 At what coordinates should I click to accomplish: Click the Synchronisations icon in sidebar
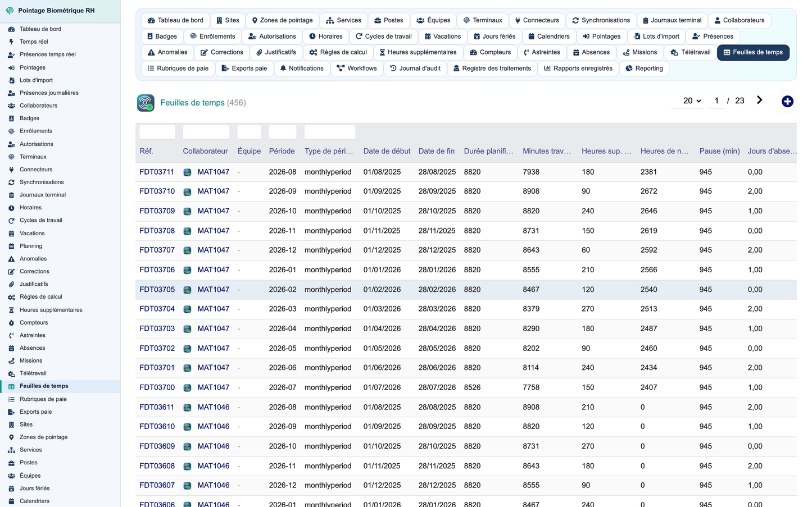[11, 182]
